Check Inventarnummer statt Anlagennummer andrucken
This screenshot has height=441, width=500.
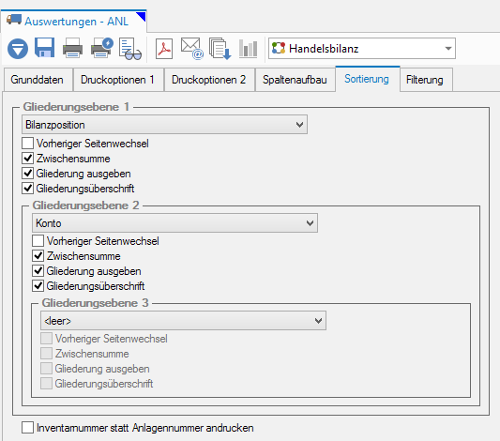pos(28,427)
